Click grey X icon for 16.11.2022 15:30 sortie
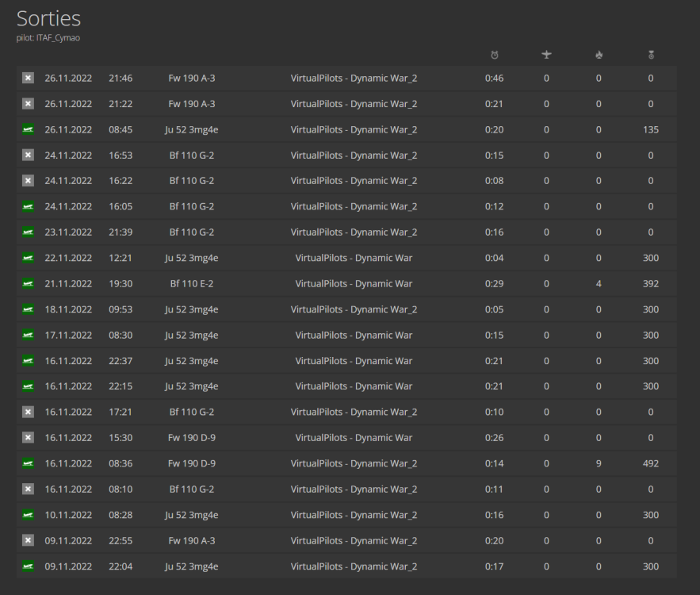This screenshot has height=595, width=700. click(x=28, y=437)
